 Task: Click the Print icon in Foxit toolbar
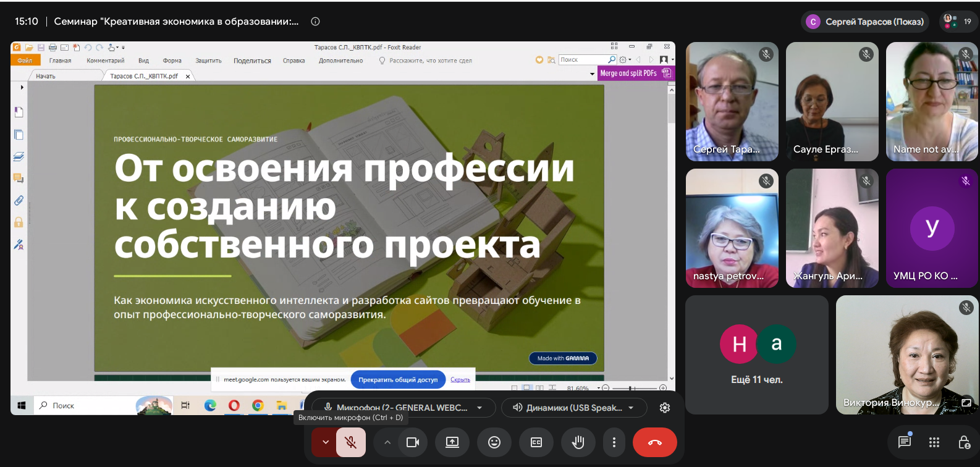click(x=53, y=47)
